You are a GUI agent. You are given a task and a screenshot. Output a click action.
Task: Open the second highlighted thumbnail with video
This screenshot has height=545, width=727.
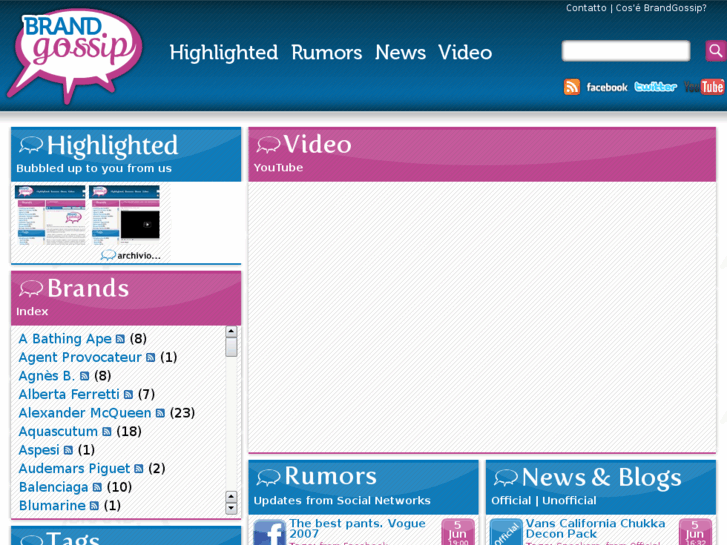coord(125,215)
